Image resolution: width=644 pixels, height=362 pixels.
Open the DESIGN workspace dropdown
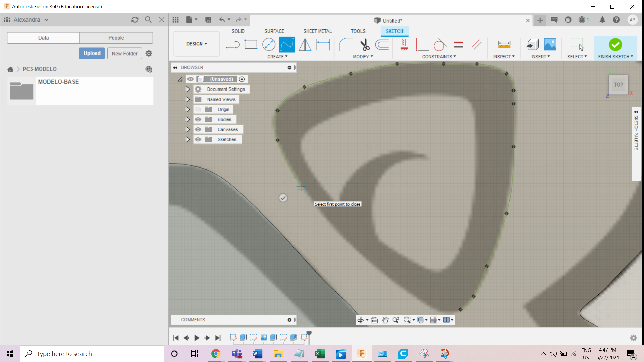197,44
